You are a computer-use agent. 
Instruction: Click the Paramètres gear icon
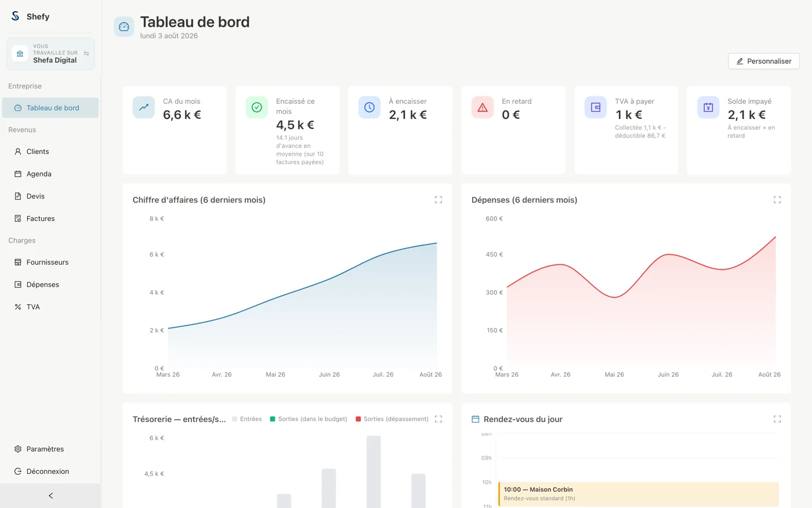click(x=18, y=449)
